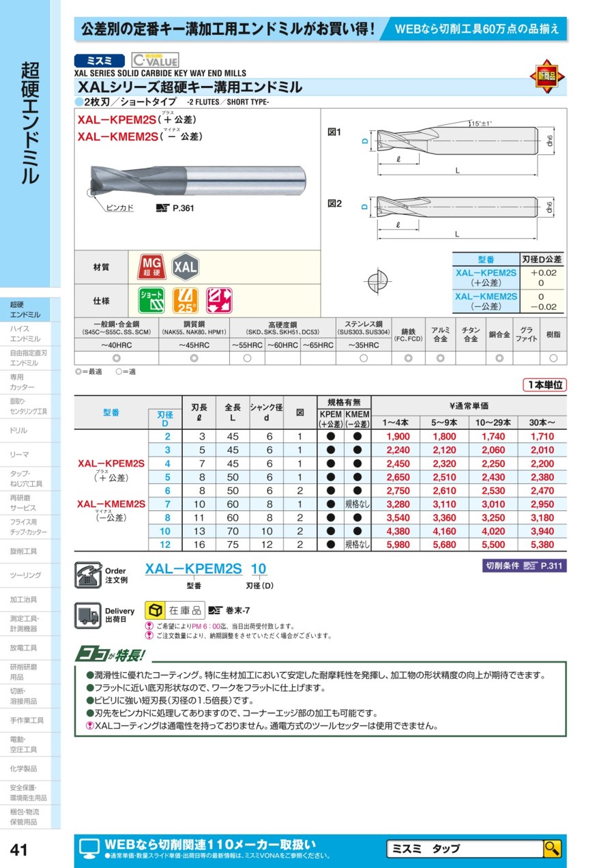Screen dimensions: 614x868
Task: Click the MG超硬 material icon
Action: point(151,267)
